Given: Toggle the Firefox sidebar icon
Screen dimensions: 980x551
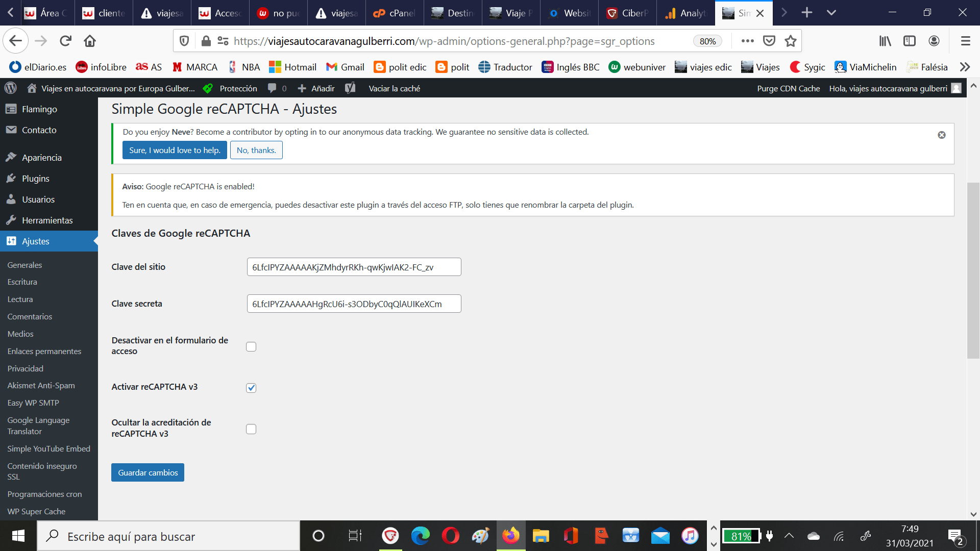Looking at the screenshot, I should point(910,41).
